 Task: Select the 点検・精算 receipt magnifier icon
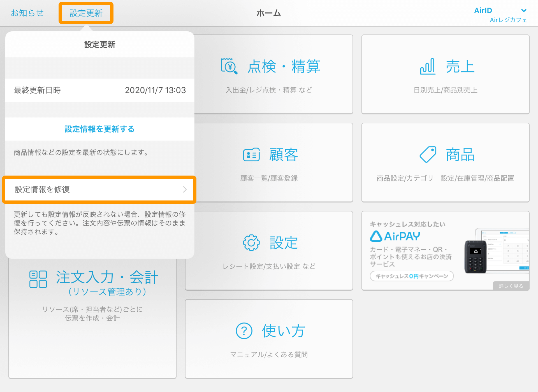coord(229,67)
